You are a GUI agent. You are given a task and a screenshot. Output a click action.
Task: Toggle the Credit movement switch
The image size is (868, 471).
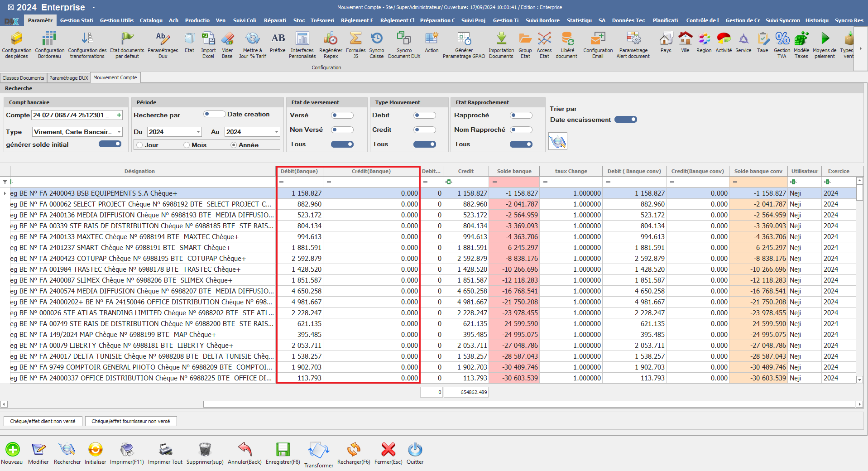pyautogui.click(x=425, y=130)
